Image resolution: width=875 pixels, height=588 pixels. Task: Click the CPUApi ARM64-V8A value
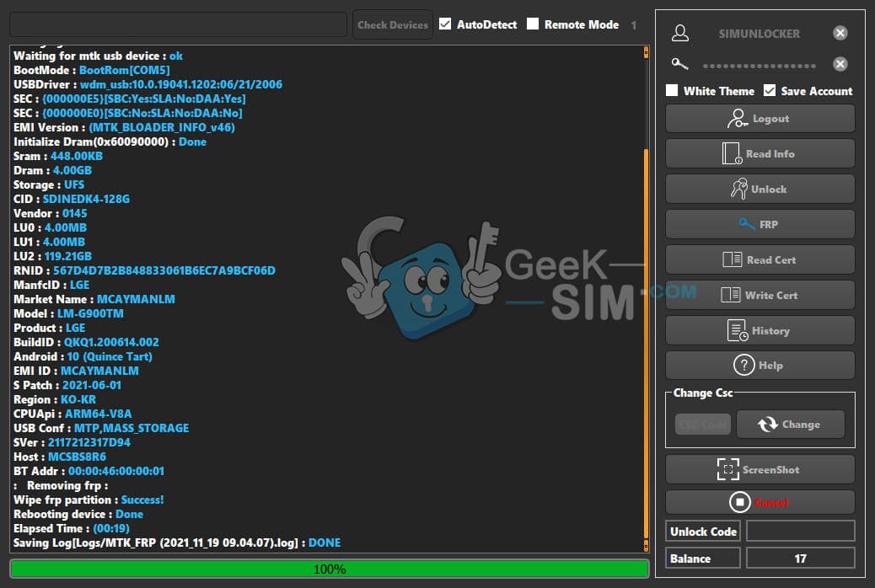coord(99,414)
